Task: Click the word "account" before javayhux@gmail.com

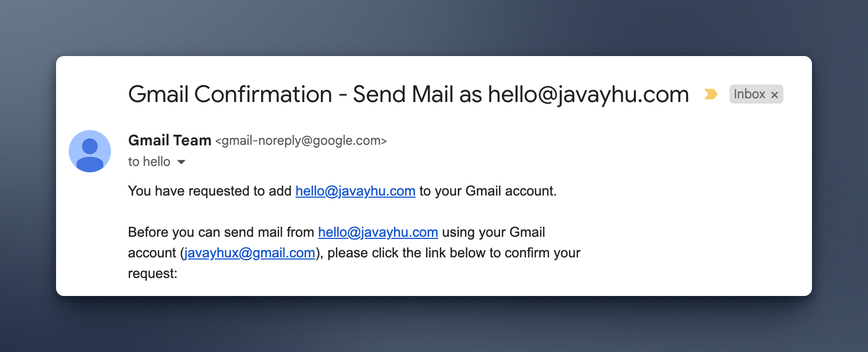Action: coord(152,253)
